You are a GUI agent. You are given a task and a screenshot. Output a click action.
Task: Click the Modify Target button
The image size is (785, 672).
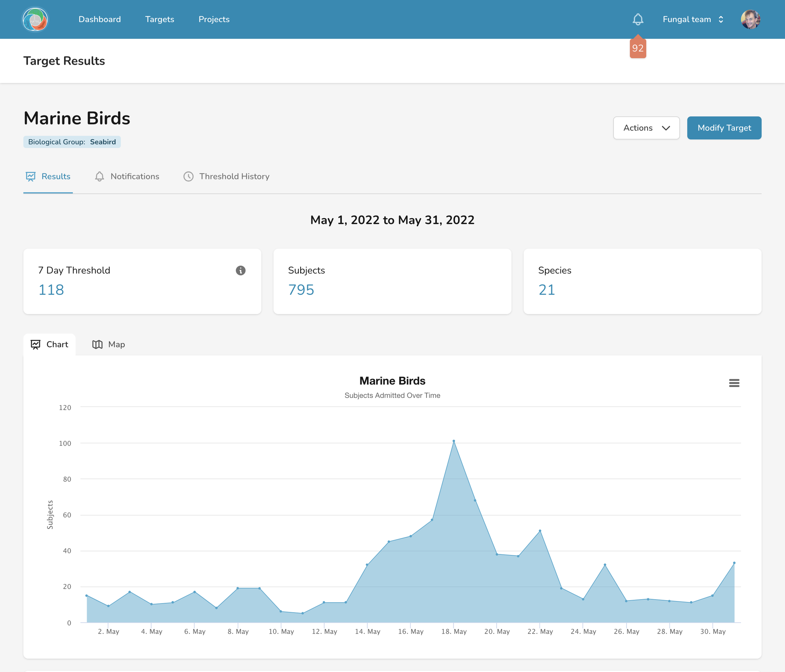[724, 128]
